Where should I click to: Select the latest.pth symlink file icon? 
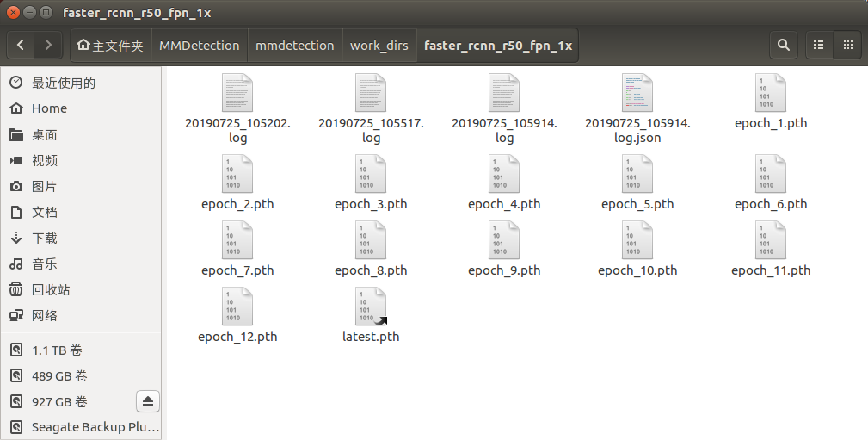(371, 307)
